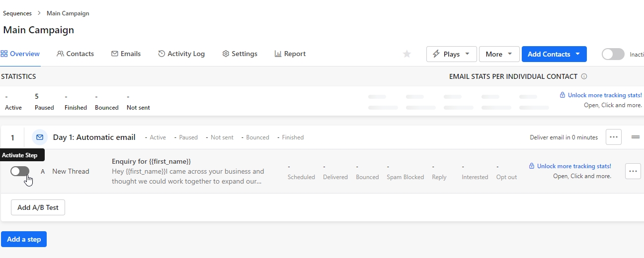Enable the sequence Inactive toggle
This screenshot has width=644, height=258.
(613, 54)
